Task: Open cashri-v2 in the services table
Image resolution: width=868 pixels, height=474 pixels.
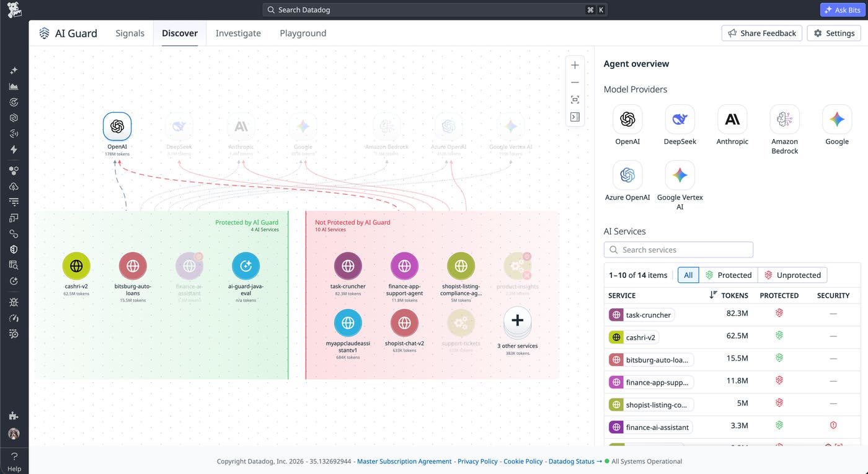Action: (633, 338)
